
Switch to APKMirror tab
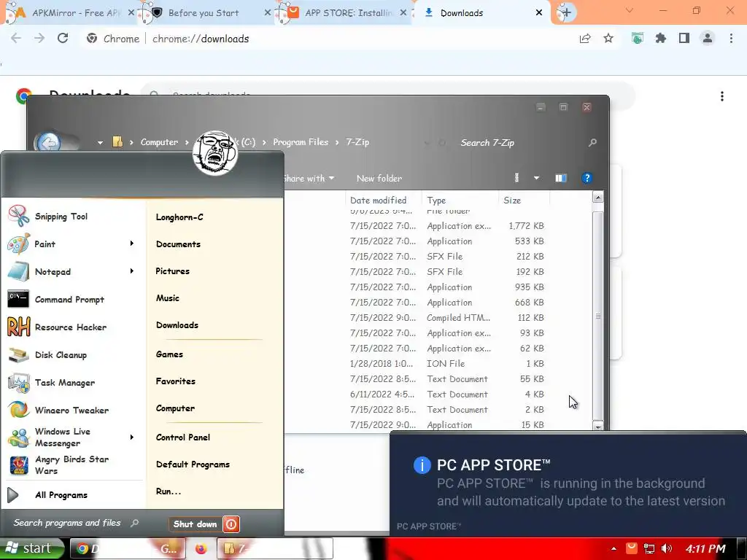[69, 13]
